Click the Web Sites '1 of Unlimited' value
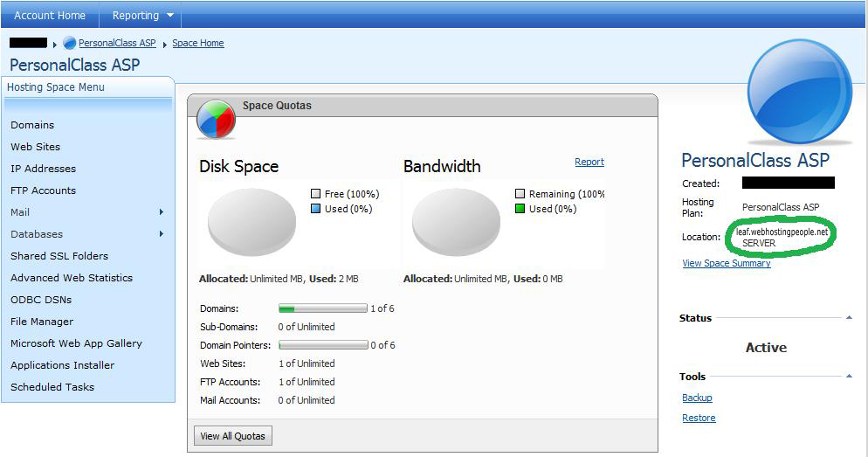Screen dimensions: 868x457 pos(307,364)
